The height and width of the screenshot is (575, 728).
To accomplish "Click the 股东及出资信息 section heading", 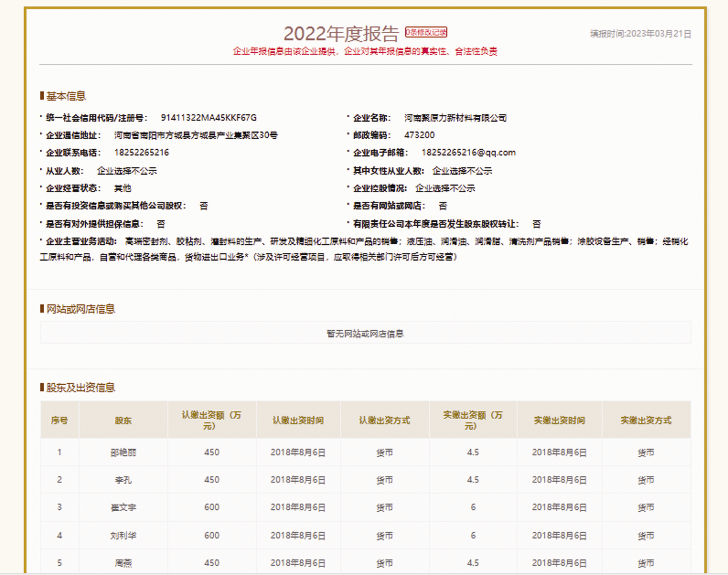I will click(80, 388).
